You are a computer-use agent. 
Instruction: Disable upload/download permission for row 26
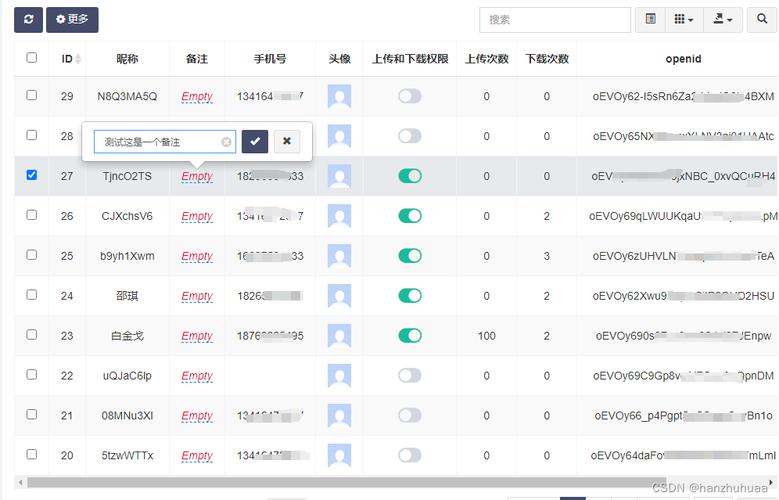pyautogui.click(x=410, y=216)
